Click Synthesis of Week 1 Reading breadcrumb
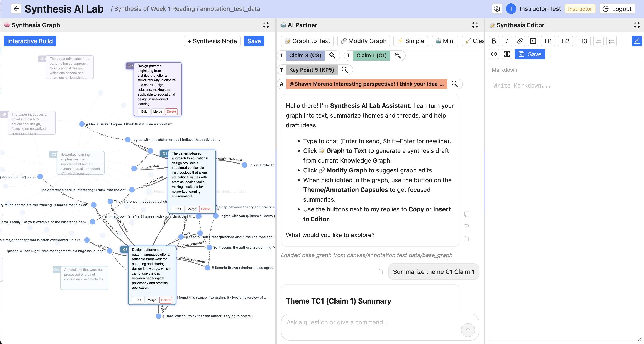 click(154, 9)
